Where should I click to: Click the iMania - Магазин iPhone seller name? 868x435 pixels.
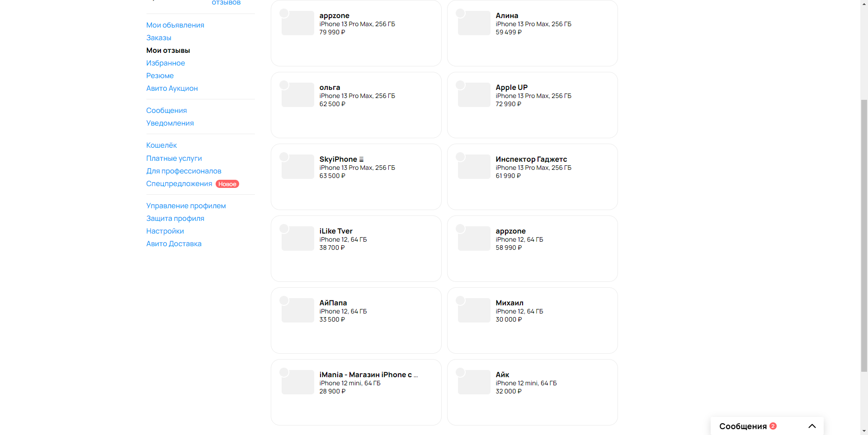368,375
